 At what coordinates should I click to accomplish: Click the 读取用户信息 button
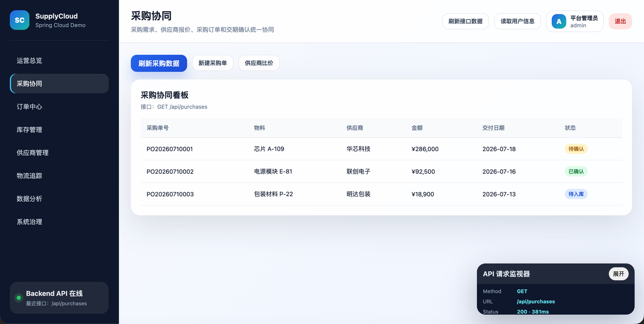coord(518,21)
